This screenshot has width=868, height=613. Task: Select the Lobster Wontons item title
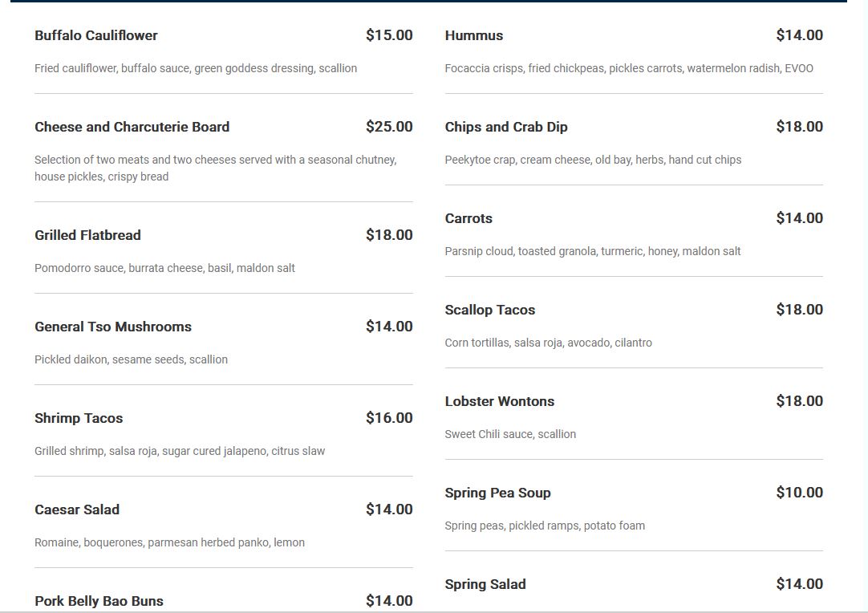point(500,401)
